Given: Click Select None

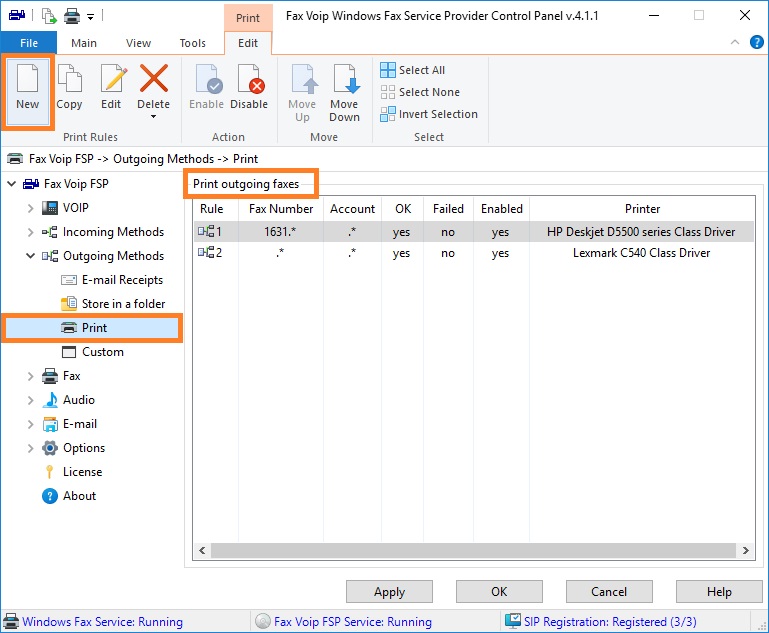Looking at the screenshot, I should point(420,92).
